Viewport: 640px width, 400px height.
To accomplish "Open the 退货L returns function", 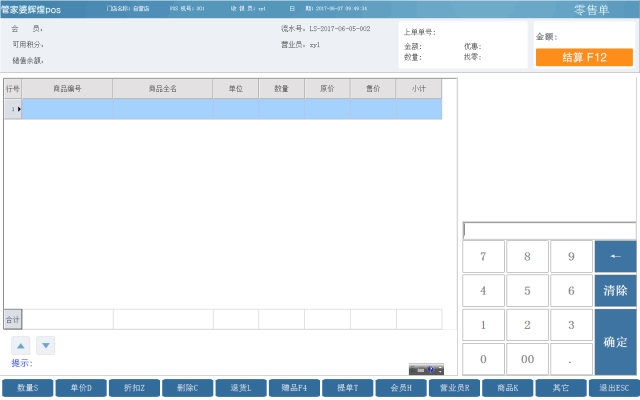I will (x=241, y=388).
